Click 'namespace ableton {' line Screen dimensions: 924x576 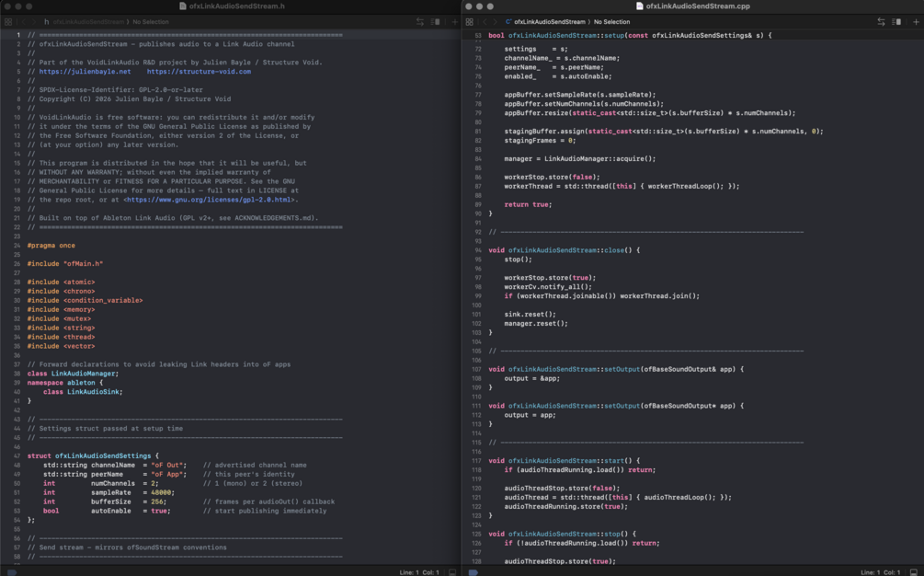[65, 383]
